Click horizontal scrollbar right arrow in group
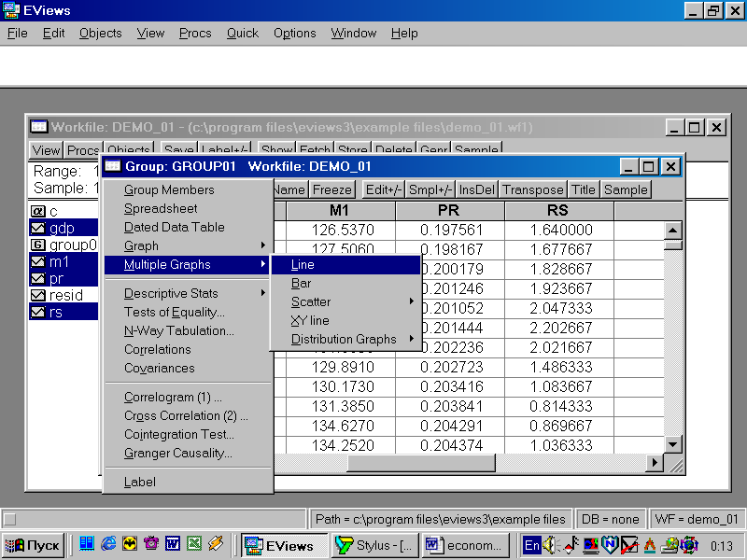Image resolution: width=747 pixels, height=560 pixels. (655, 462)
